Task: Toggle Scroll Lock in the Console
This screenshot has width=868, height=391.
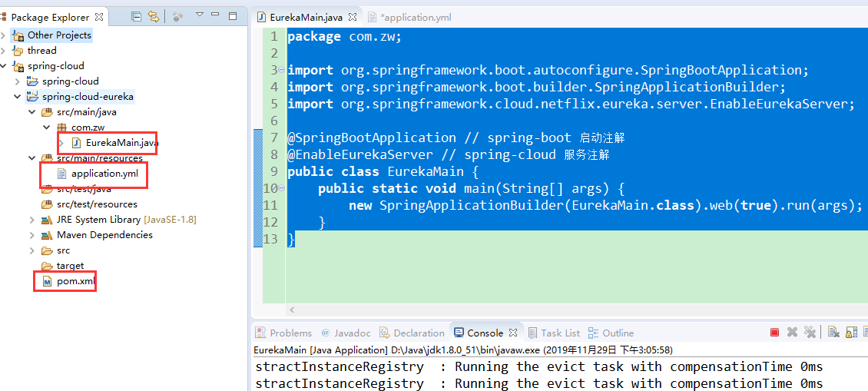Action: pos(850,333)
